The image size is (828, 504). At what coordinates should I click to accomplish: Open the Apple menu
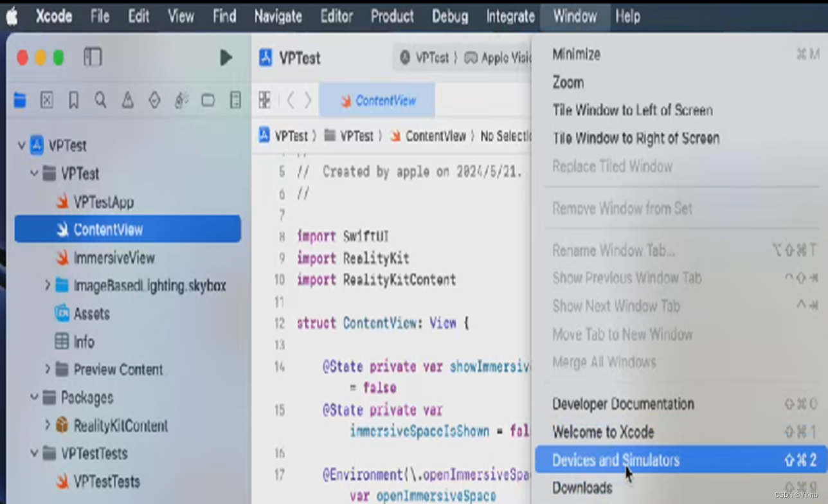pos(12,16)
